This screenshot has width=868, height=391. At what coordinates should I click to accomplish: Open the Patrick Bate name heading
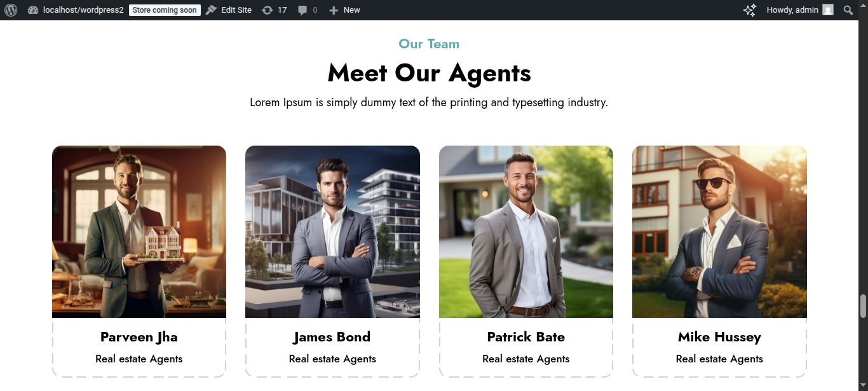[526, 337]
